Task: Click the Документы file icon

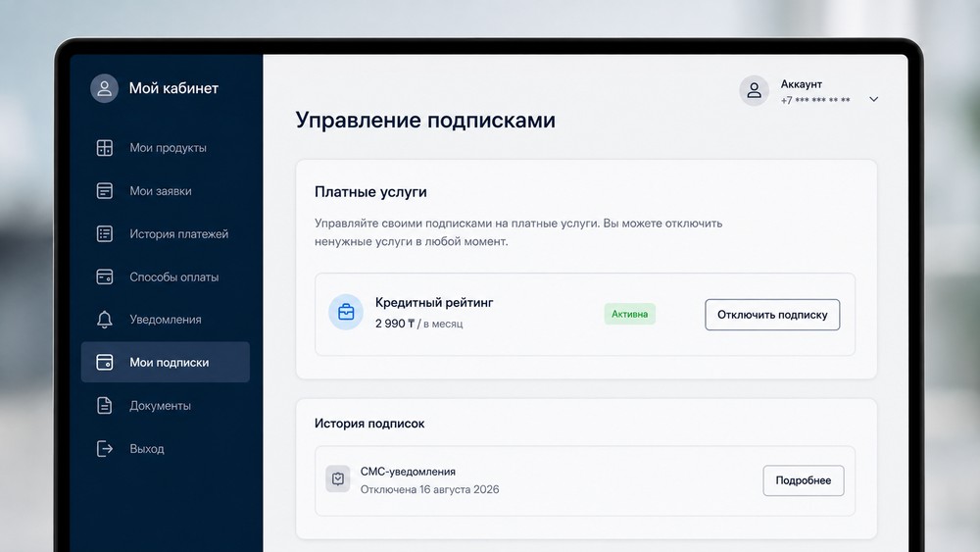Action: (105, 405)
